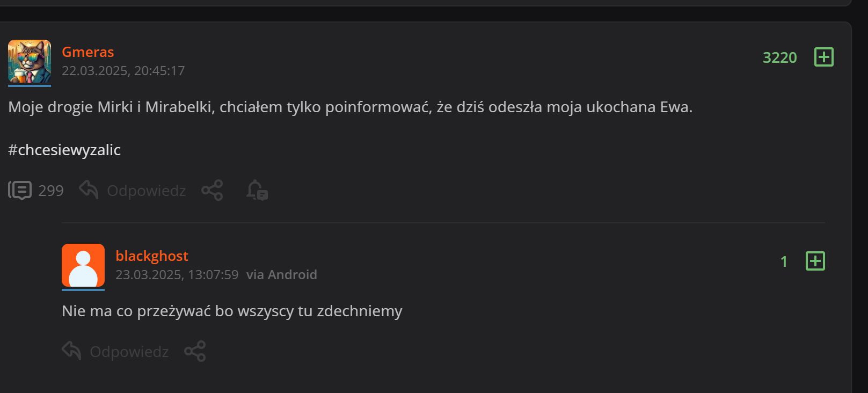Toggle the notification bell for this post
The width and height of the screenshot is (868, 393).
[x=257, y=190]
